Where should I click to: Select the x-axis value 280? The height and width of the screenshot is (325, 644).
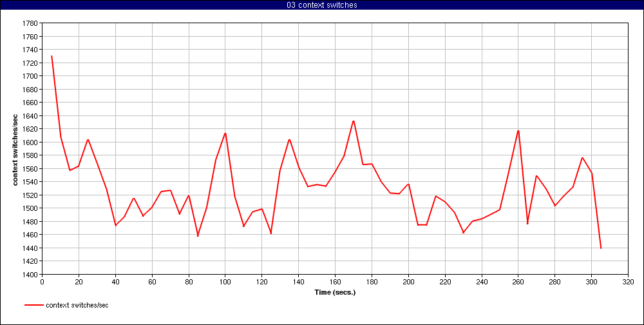pos(555,282)
